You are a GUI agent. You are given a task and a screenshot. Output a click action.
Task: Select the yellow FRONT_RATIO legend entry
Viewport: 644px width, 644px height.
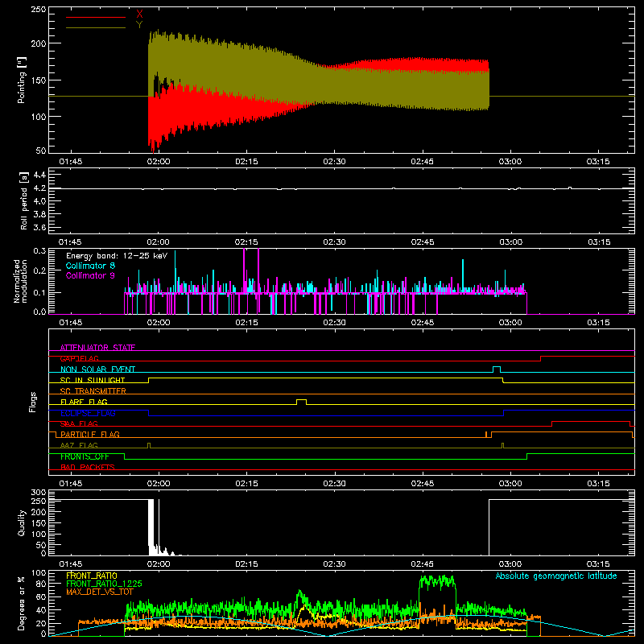click(92, 576)
